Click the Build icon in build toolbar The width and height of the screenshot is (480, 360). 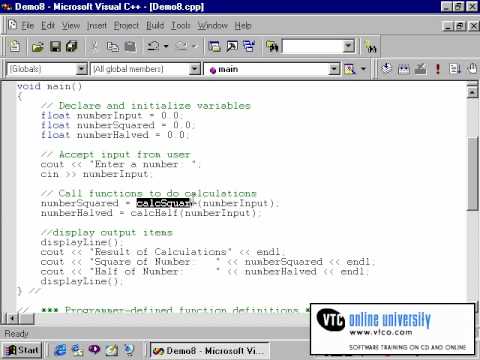pyautogui.click(x=404, y=69)
